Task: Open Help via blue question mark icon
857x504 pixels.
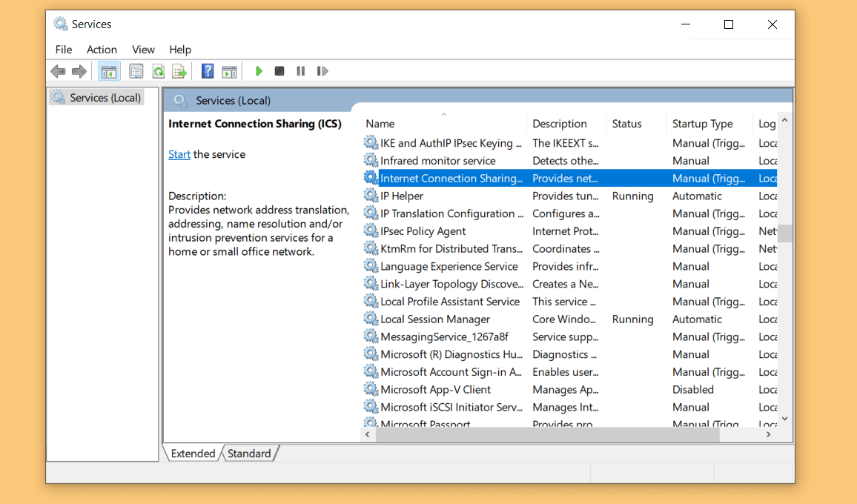Action: 208,71
